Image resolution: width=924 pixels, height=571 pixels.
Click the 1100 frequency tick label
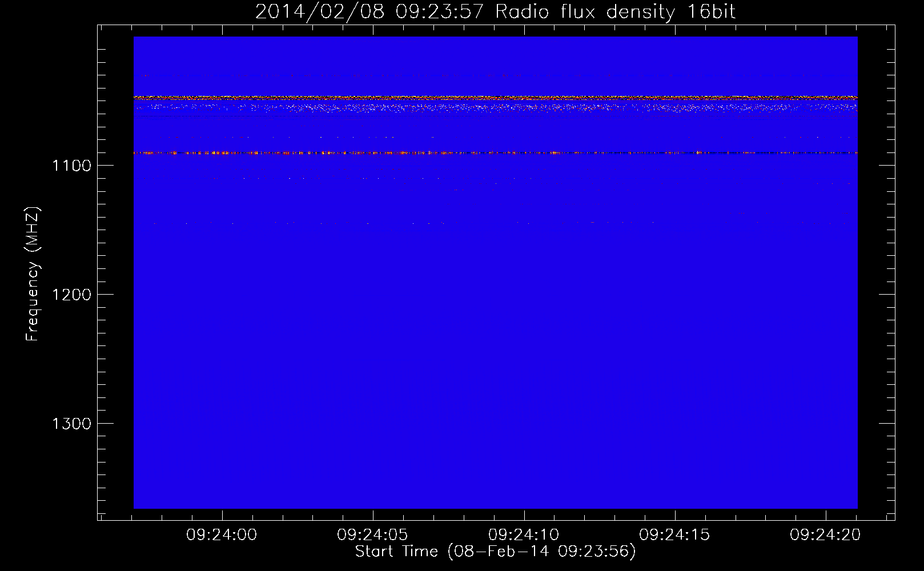point(71,166)
